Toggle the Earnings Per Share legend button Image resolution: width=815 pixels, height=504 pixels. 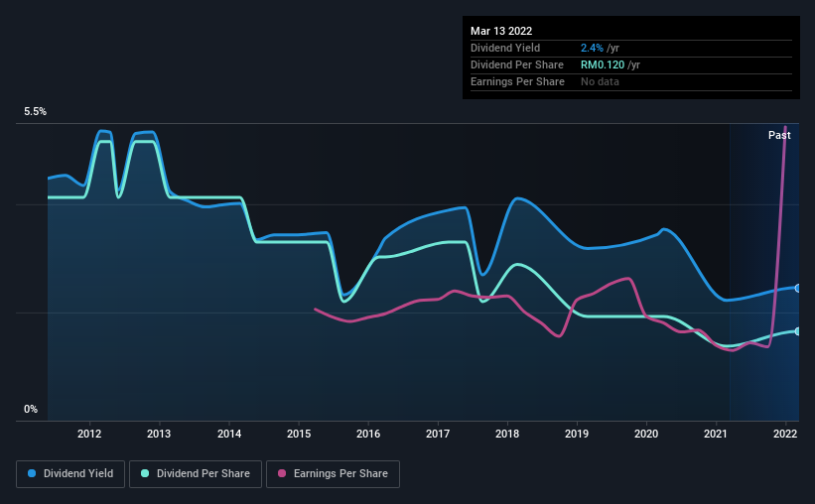pos(334,474)
